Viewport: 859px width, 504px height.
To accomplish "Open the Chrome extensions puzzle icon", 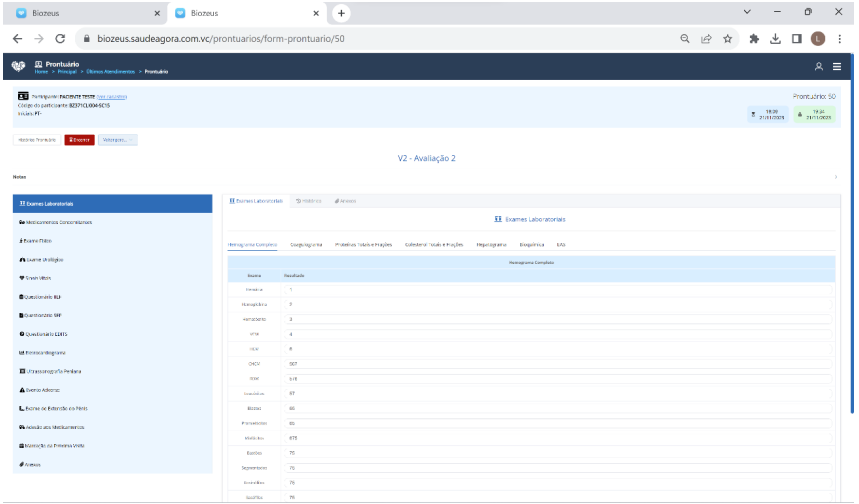I will tap(754, 38).
